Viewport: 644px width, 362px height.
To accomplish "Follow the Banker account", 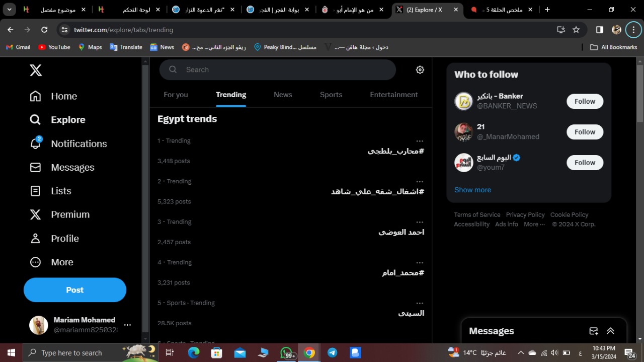I will (x=585, y=101).
